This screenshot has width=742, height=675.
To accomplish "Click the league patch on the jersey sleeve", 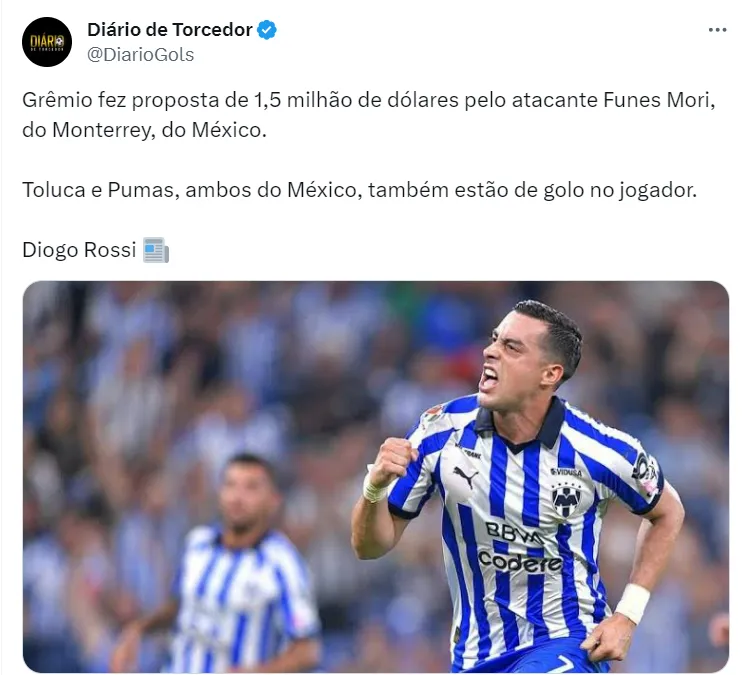I will (x=646, y=471).
